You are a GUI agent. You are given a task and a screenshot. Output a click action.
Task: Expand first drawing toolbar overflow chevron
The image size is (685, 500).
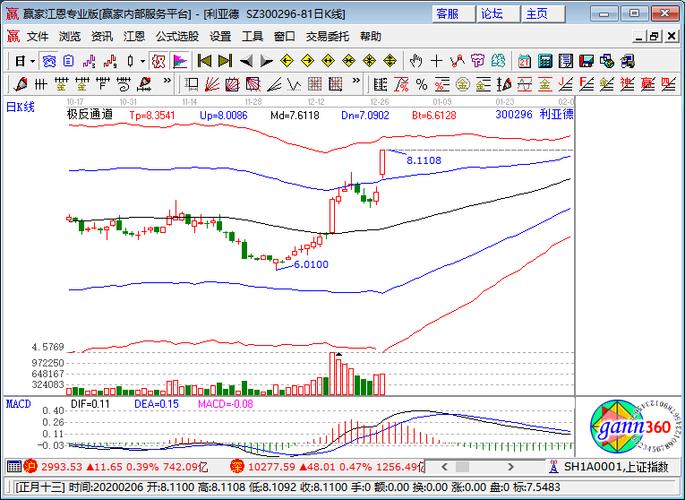click(167, 81)
